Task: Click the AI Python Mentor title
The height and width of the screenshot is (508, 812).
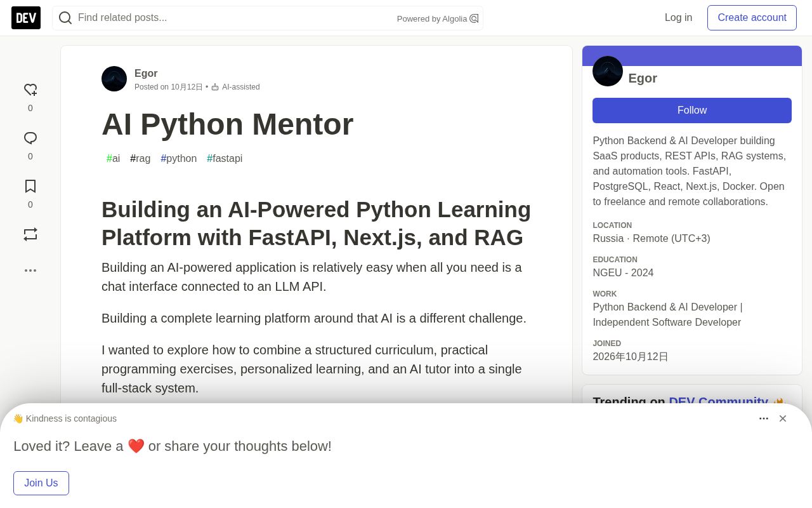Action: tap(227, 124)
